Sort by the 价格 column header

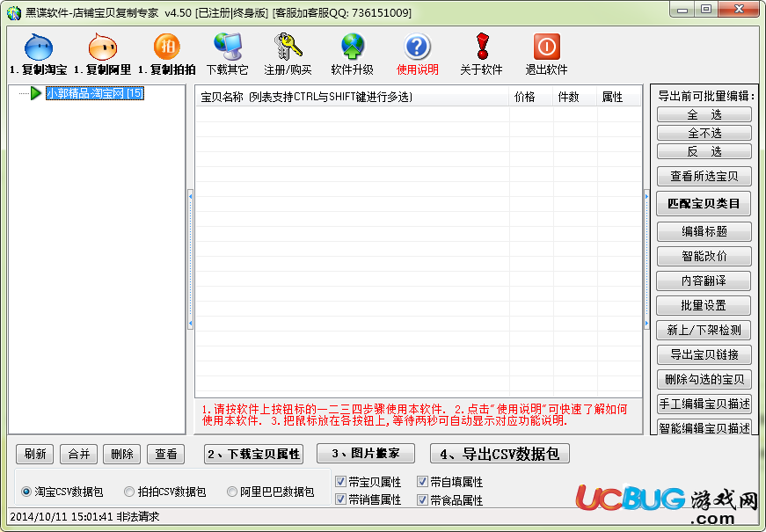[531, 97]
